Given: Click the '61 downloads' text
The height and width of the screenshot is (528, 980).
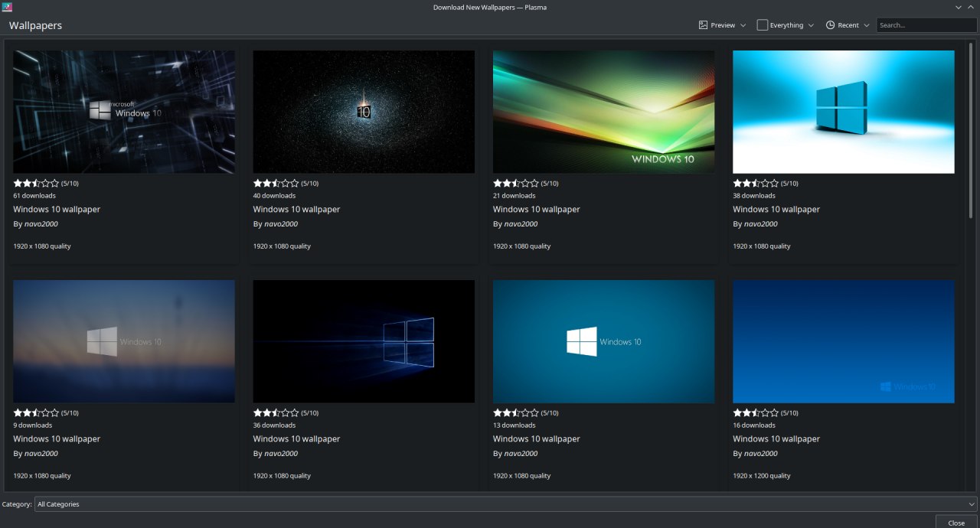Looking at the screenshot, I should click(34, 196).
